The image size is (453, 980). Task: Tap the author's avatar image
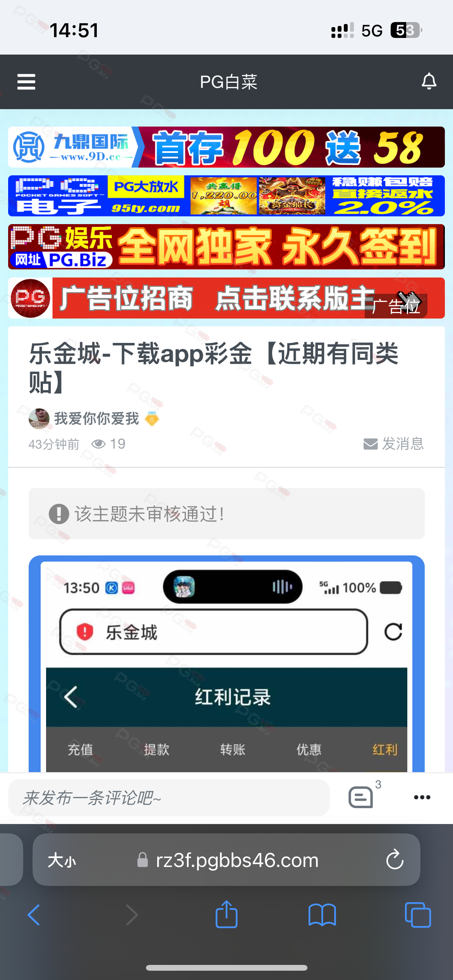pos(39,418)
